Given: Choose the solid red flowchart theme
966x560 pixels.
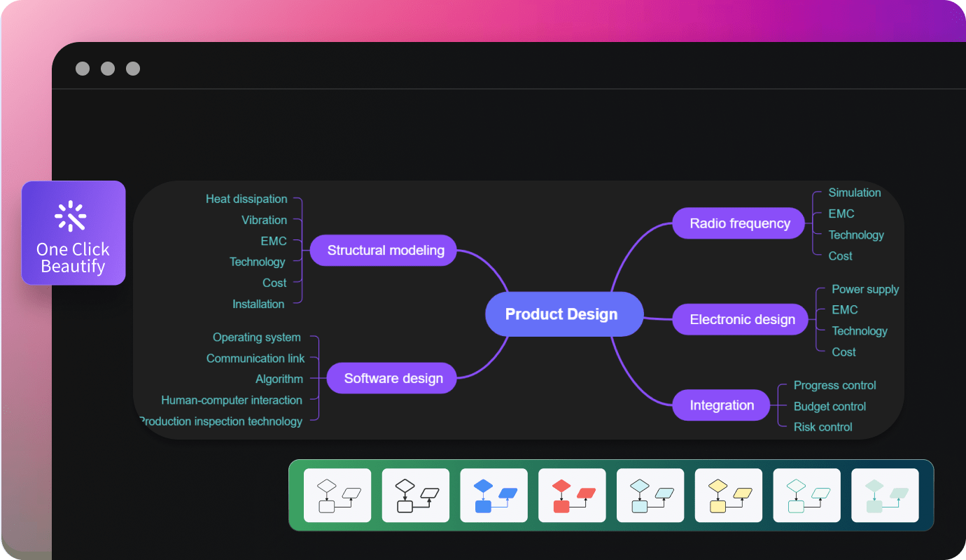Looking at the screenshot, I should pos(572,495).
